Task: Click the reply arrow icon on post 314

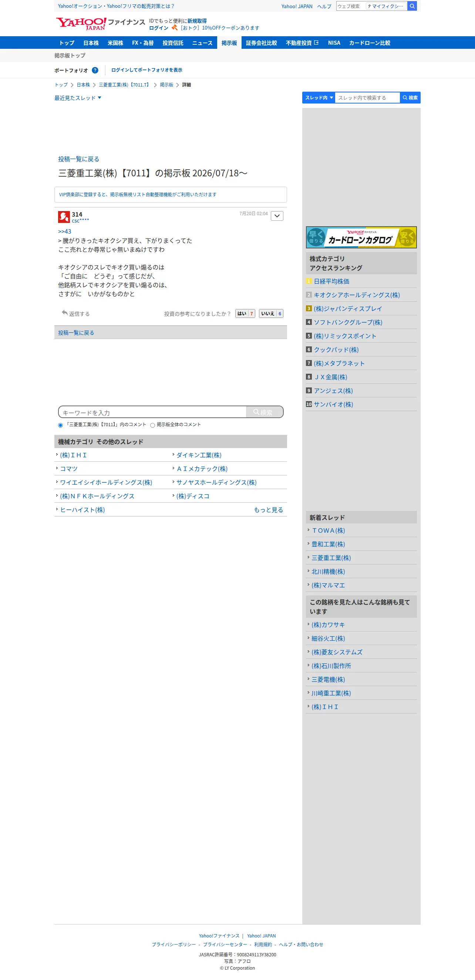Action: pyautogui.click(x=65, y=313)
